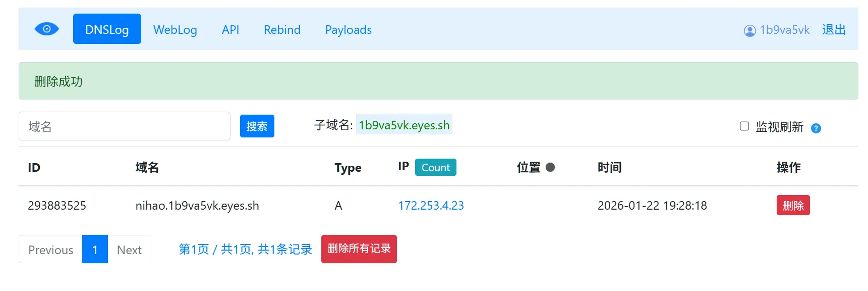
Task: Go to the API page
Action: 230,30
